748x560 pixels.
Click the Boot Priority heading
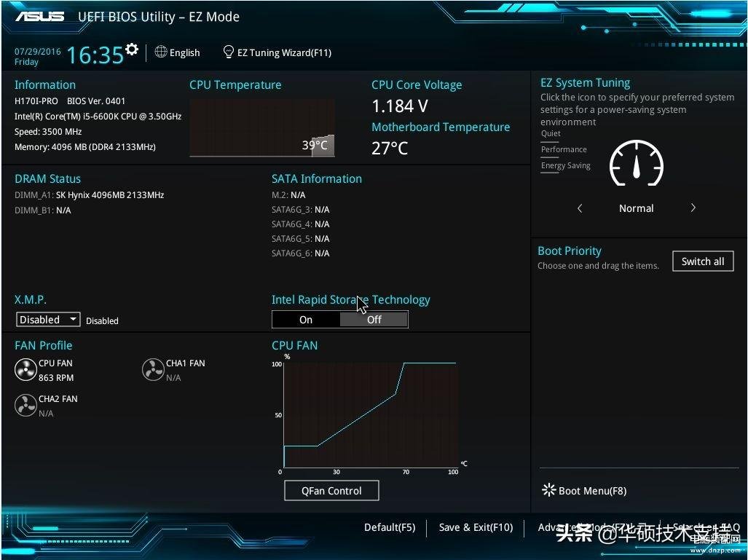(x=570, y=251)
